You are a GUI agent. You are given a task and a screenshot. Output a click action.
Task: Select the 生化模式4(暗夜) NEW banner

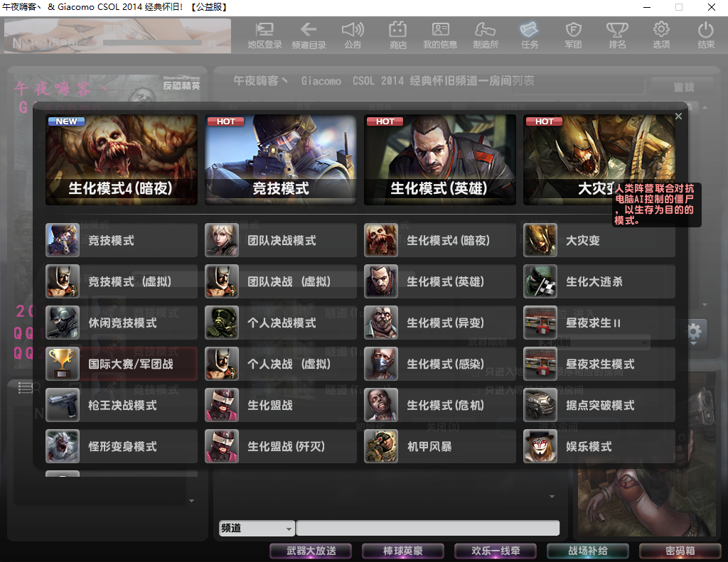(x=121, y=160)
